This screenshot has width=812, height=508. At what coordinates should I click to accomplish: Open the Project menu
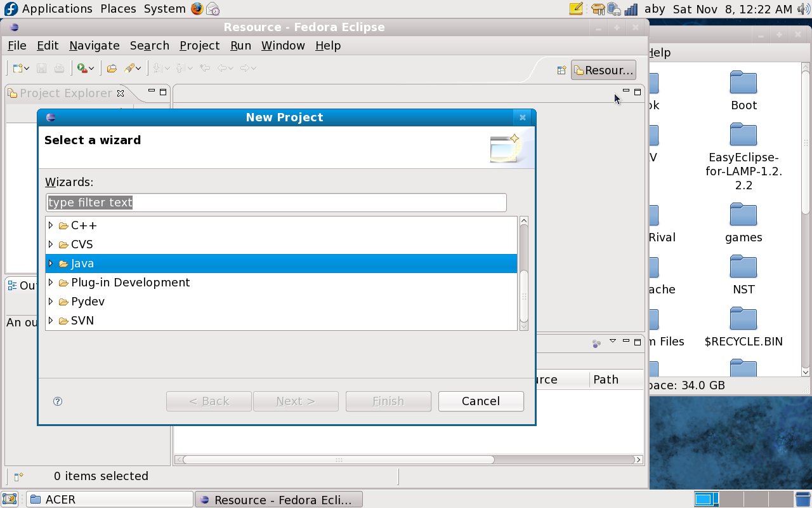coord(199,46)
